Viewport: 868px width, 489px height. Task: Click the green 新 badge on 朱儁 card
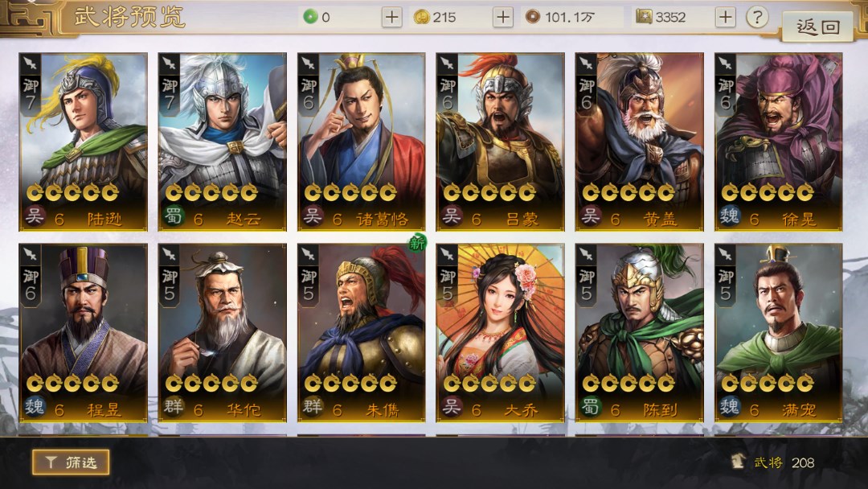417,243
